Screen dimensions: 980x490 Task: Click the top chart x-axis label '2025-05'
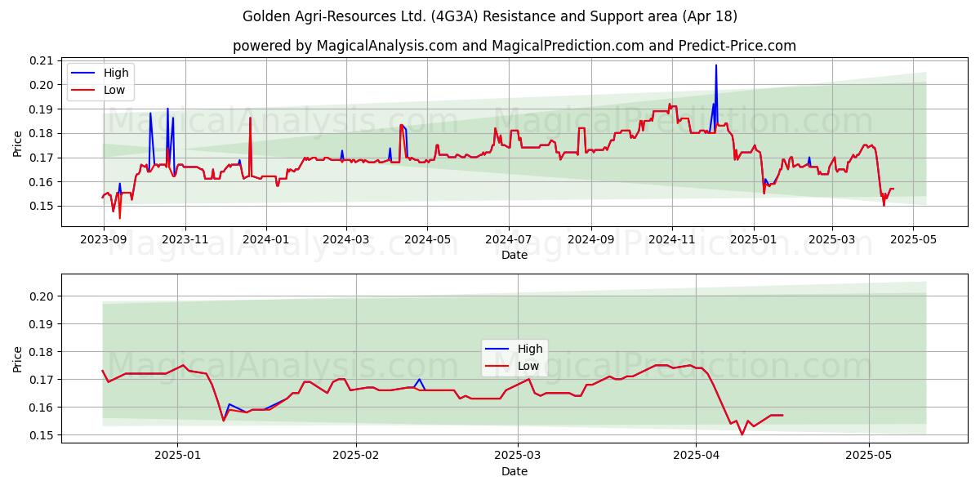click(913, 241)
